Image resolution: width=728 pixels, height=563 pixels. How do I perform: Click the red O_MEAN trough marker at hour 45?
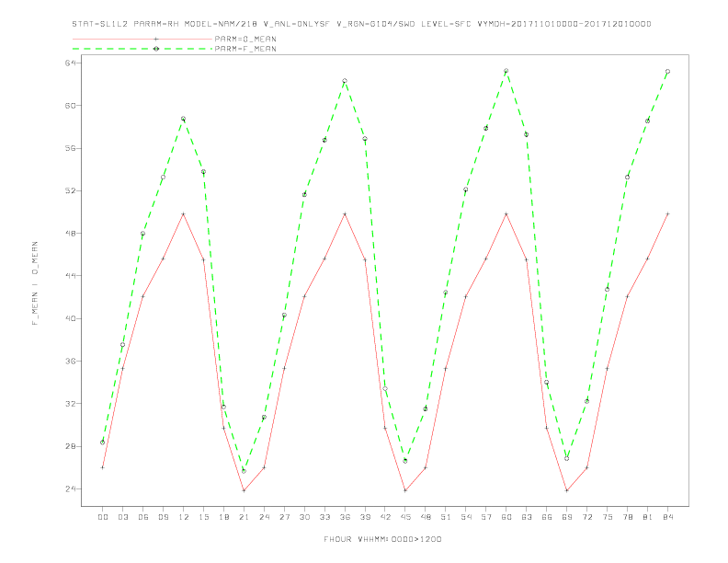[x=405, y=490]
